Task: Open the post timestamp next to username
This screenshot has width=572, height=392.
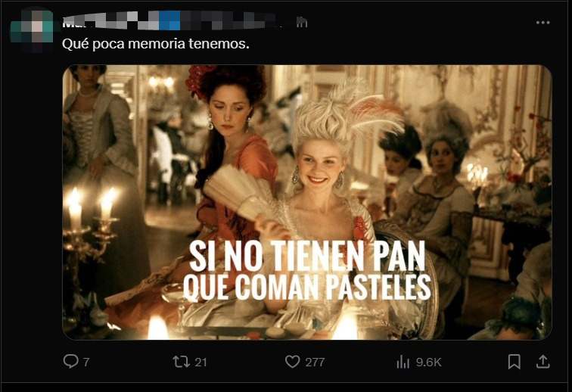Action: pyautogui.click(x=302, y=23)
